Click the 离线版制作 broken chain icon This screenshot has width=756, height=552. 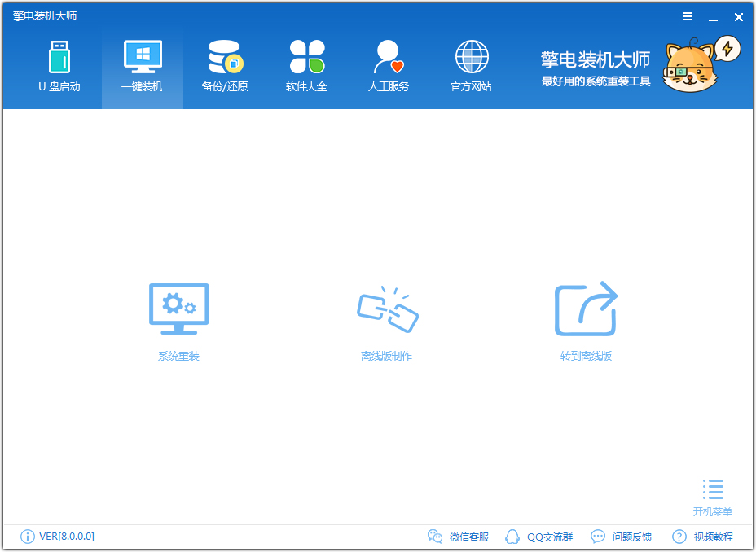[x=387, y=309]
